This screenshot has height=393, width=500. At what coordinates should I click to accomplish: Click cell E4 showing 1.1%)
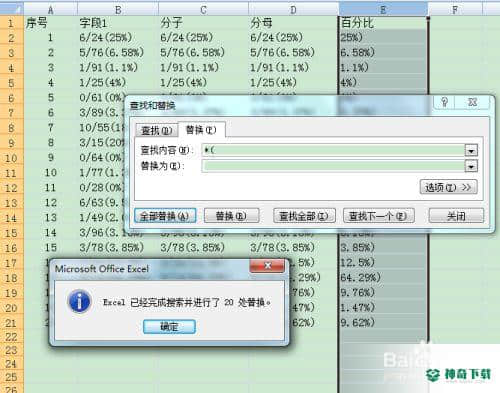tap(383, 68)
